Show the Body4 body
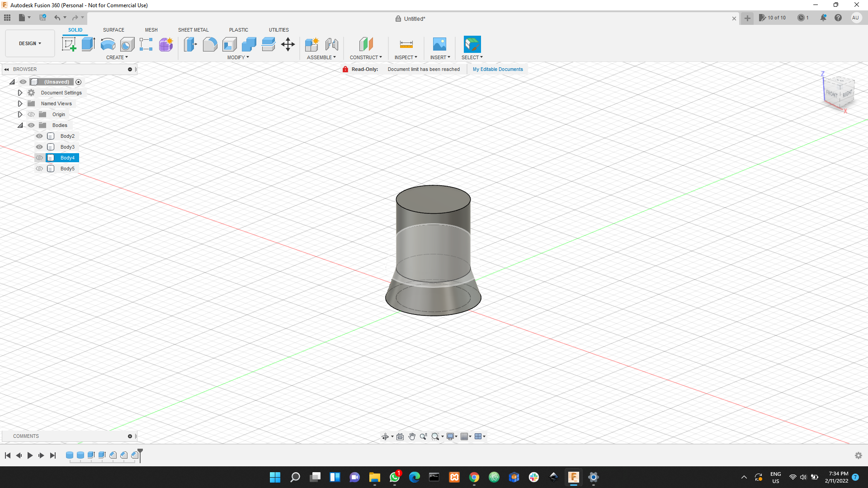Viewport: 868px width, 488px height. pos(39,157)
